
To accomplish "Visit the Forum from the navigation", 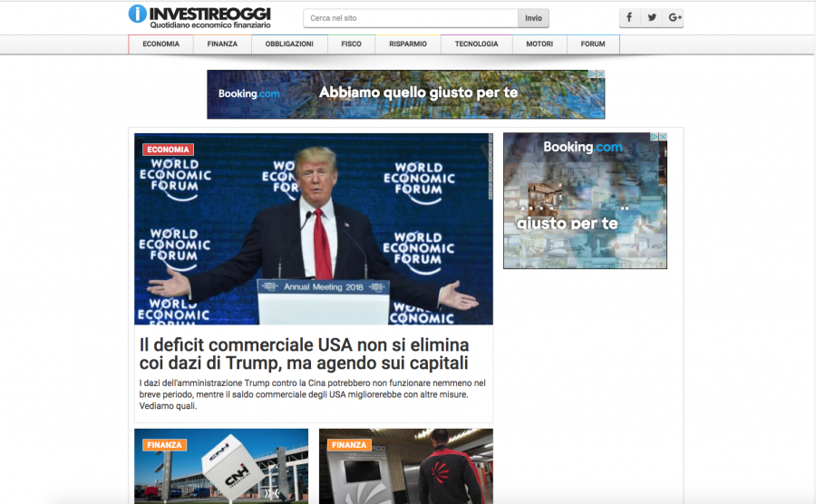I will [593, 44].
